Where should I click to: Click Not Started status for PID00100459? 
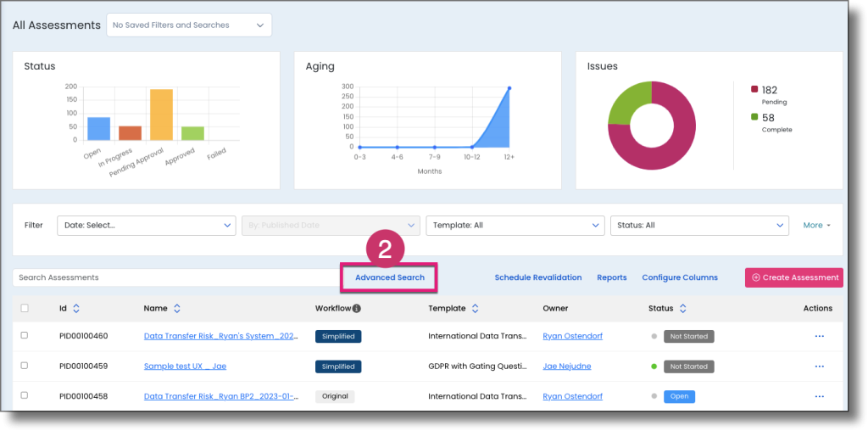coord(688,367)
